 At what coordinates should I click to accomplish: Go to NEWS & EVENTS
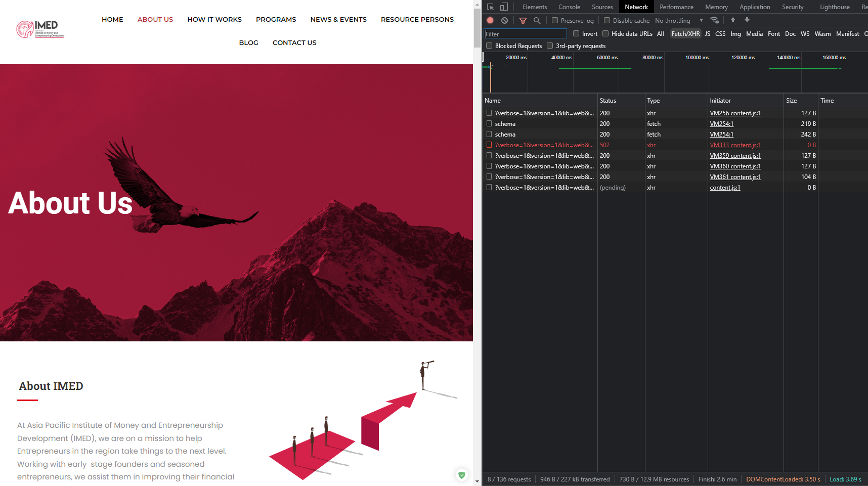tap(338, 20)
